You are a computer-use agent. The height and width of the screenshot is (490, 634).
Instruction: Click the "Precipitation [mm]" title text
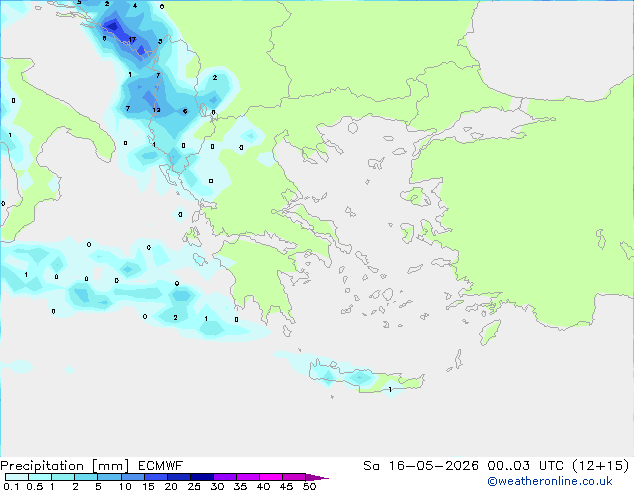click(x=65, y=466)
